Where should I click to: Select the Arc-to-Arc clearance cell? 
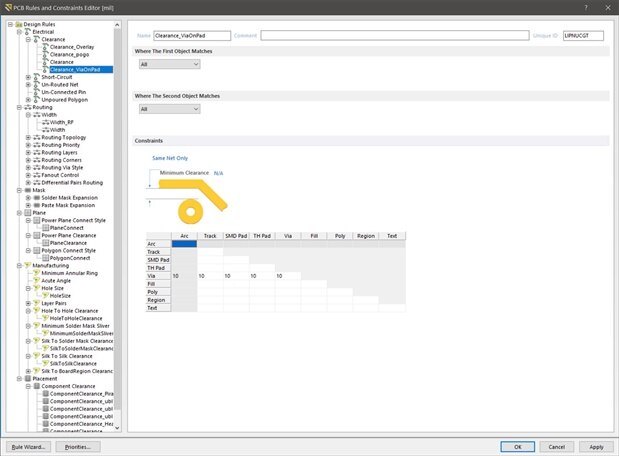[x=184, y=244]
